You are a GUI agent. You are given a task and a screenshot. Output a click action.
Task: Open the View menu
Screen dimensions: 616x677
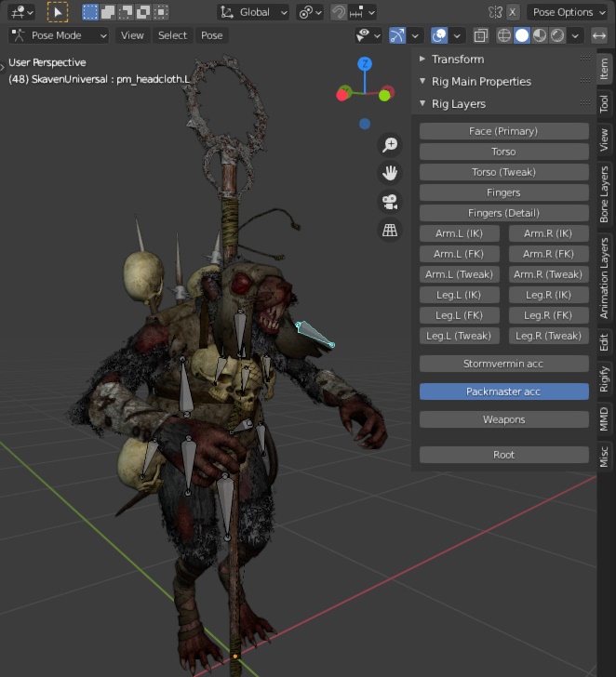click(x=132, y=35)
